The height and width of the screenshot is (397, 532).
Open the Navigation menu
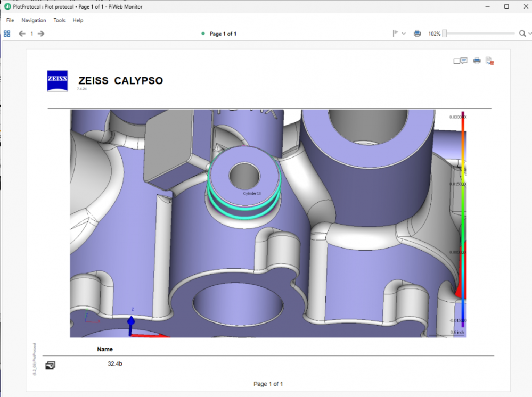34,20
